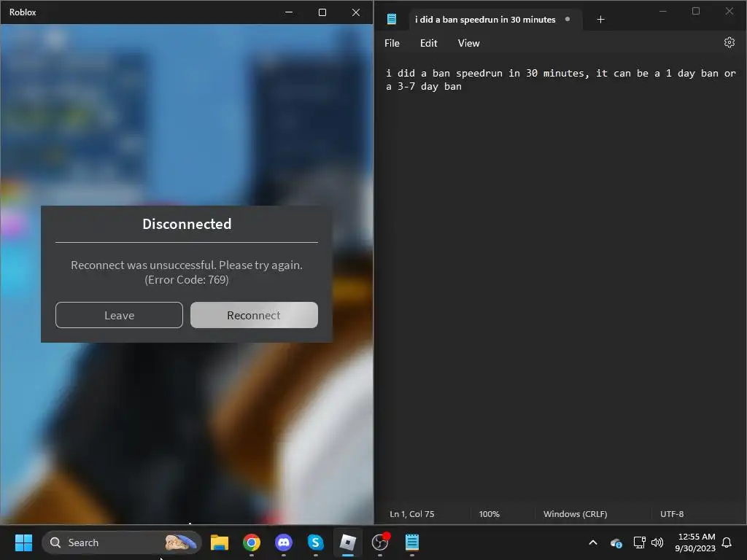The image size is (747, 560).
Task: Click the Disconnected dialog heading
Action: [x=187, y=224]
